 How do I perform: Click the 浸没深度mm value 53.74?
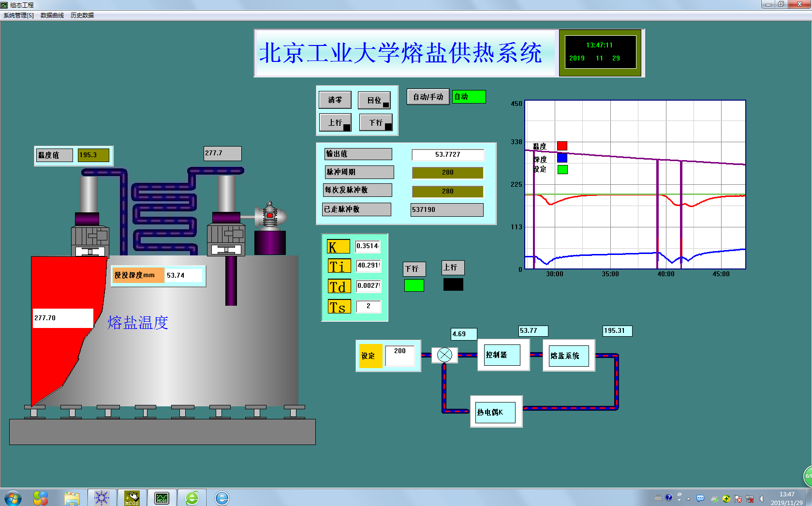184,276
